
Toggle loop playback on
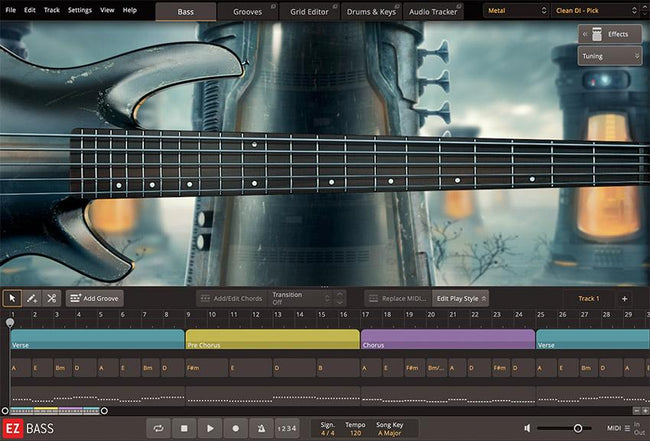tap(158, 428)
